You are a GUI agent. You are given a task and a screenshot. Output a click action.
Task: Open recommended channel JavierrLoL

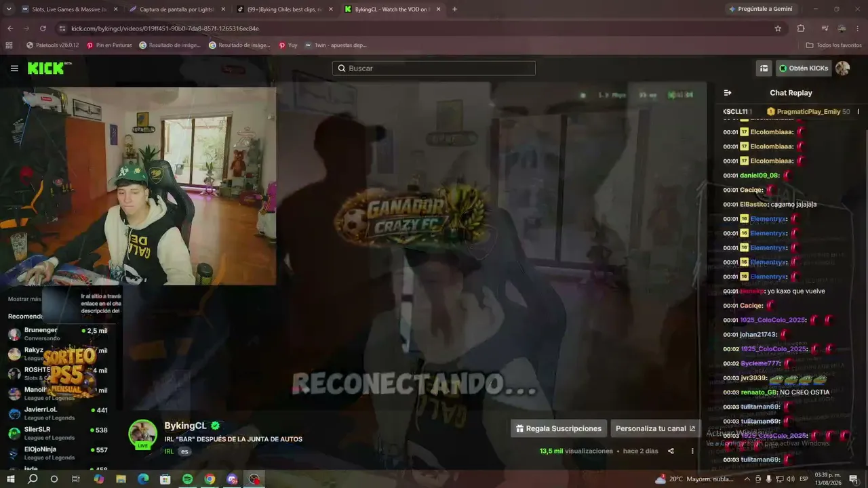(58, 413)
